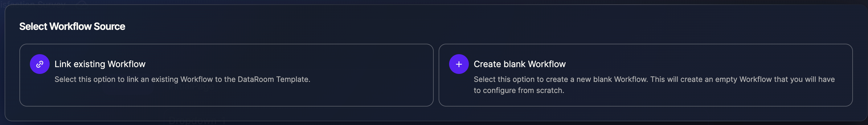Select the Link existing Workflow option

(x=226, y=75)
